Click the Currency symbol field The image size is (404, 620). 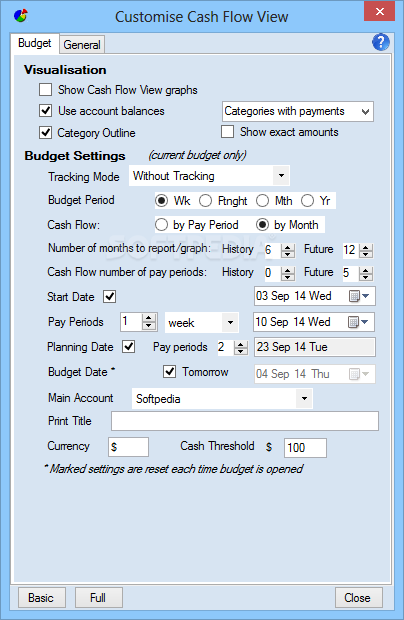click(x=128, y=447)
